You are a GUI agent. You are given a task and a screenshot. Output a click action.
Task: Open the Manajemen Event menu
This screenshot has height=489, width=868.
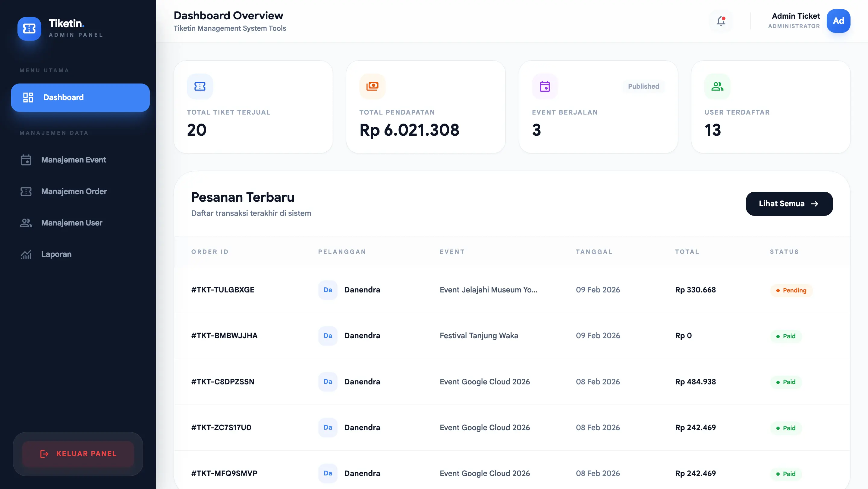click(x=74, y=160)
